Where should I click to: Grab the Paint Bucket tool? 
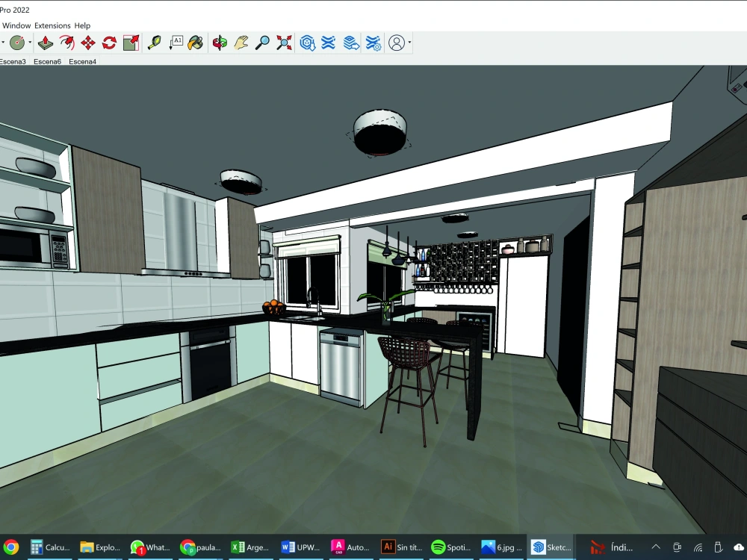[x=196, y=43]
